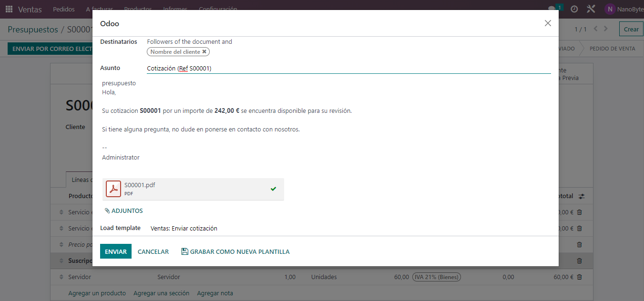Delete the Servidor order line

click(x=579, y=277)
